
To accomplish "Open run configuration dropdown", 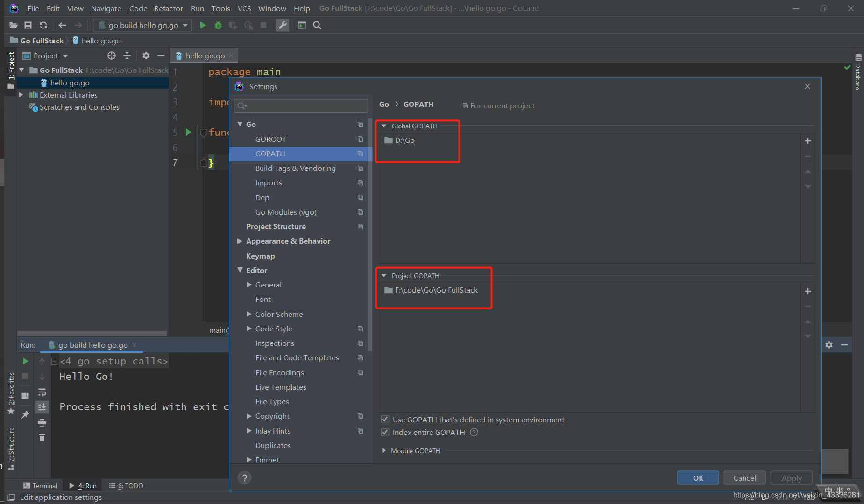I will pyautogui.click(x=142, y=25).
